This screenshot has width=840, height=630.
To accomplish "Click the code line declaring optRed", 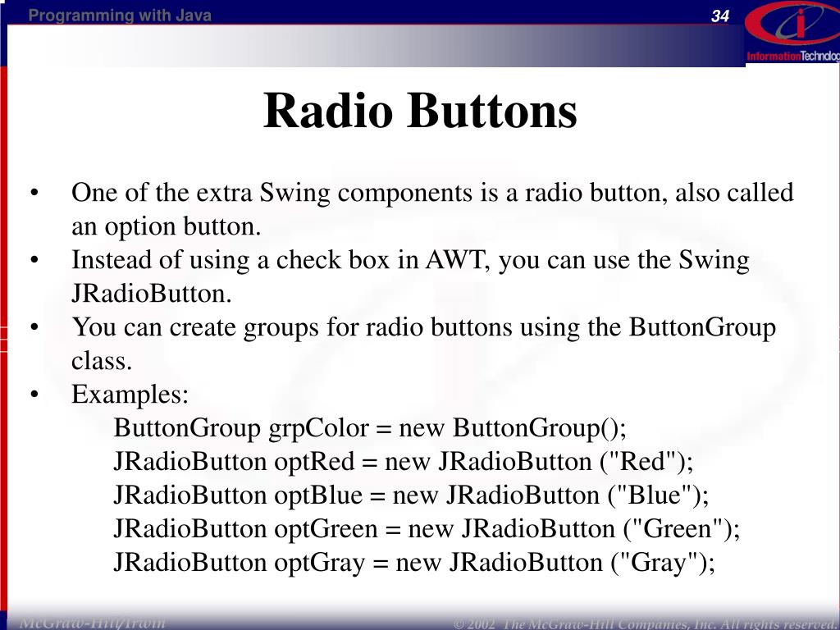I will pyautogui.click(x=404, y=462).
